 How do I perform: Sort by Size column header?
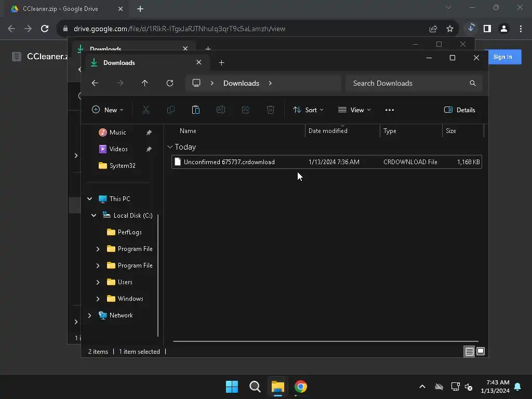(x=450, y=131)
